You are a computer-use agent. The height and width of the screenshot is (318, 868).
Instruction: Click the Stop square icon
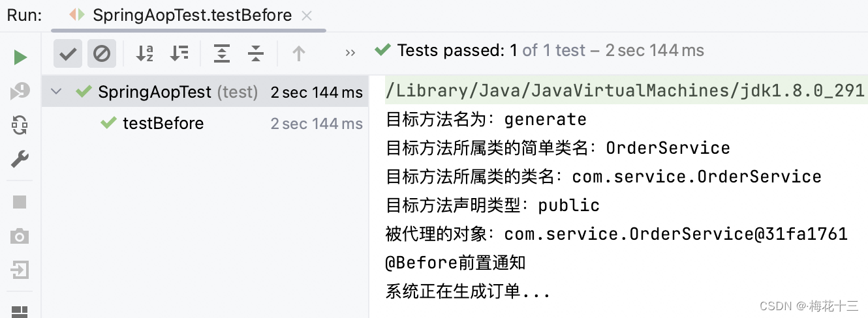20,202
